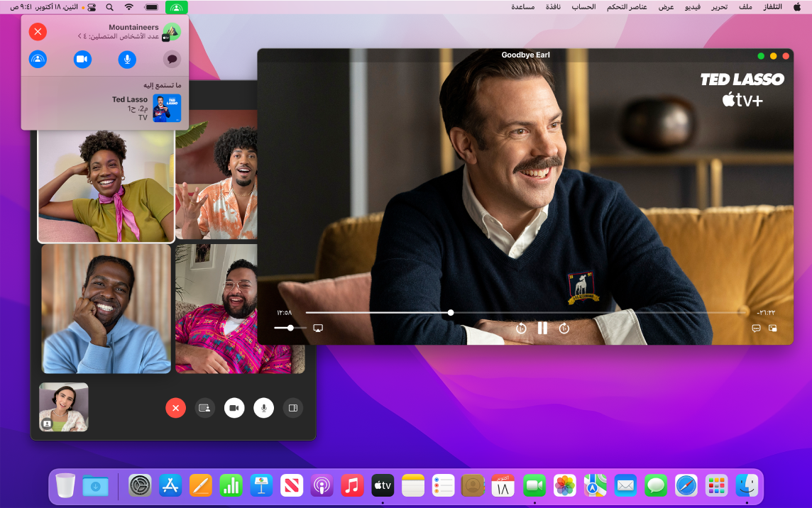Select the screen share icon in FaceTime controls

pyautogui.click(x=204, y=408)
